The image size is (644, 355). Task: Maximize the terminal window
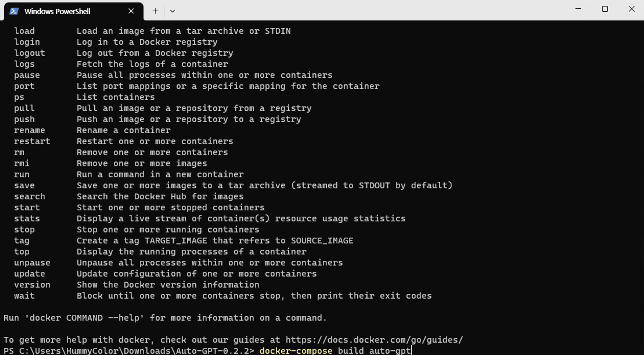605,9
